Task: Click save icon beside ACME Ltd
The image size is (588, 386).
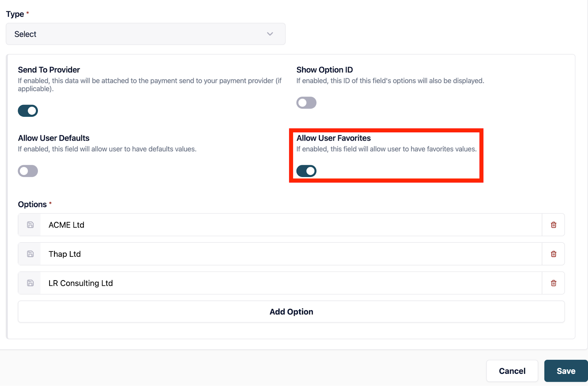Action: pos(30,225)
